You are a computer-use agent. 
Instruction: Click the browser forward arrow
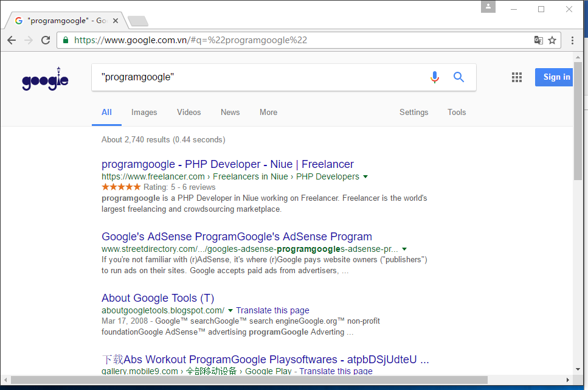click(x=29, y=40)
